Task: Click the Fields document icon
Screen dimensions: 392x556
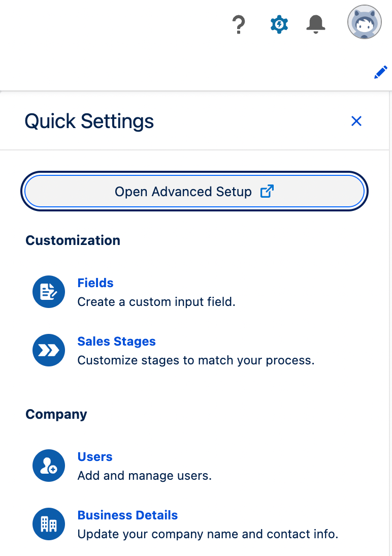Action: pos(49,292)
